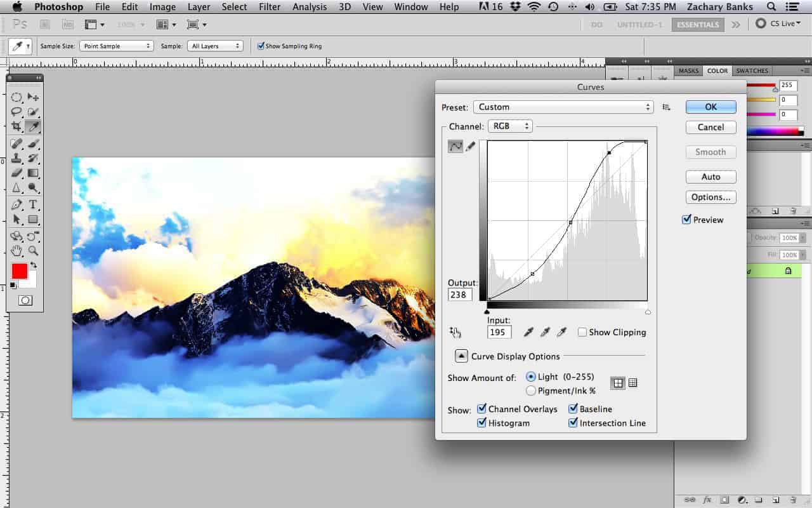Open the Image menu
812x508 pixels.
click(x=162, y=7)
